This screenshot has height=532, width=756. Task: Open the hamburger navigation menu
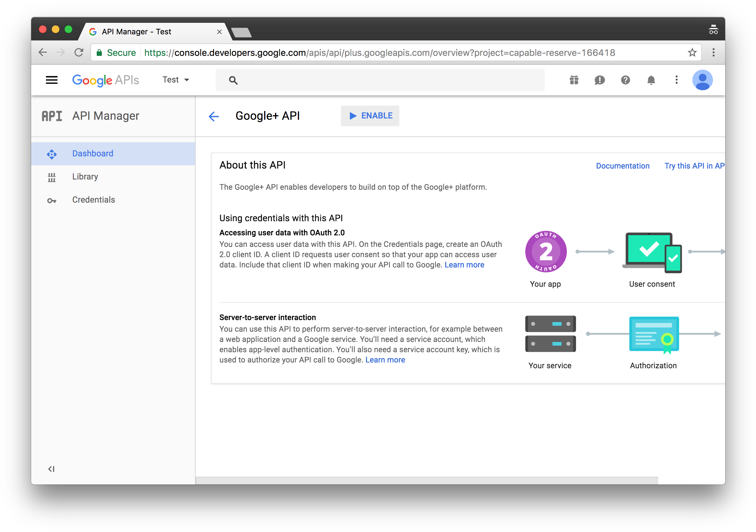coord(52,80)
